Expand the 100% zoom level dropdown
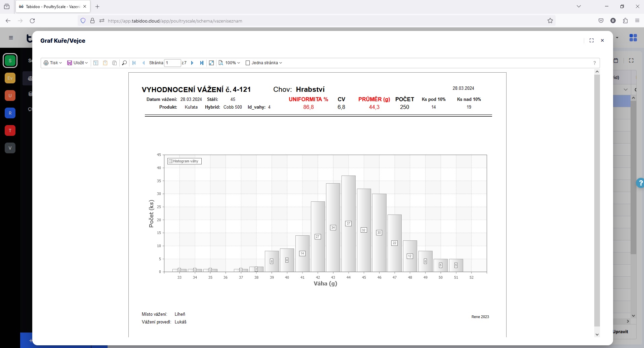This screenshot has height=348, width=644. click(230, 63)
